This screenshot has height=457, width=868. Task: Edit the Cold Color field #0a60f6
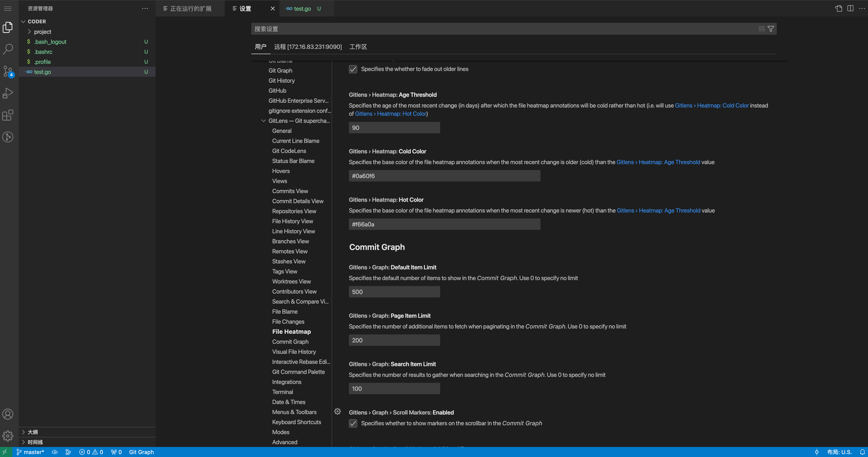[x=444, y=176]
